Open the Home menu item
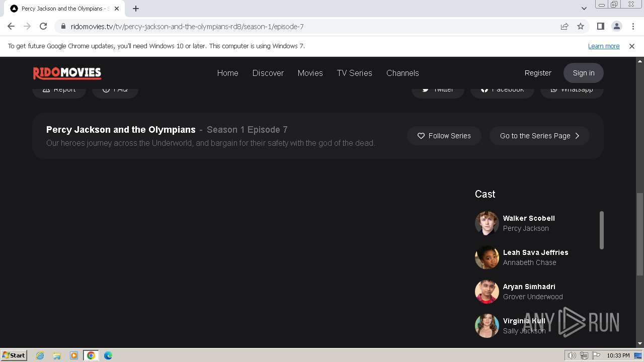Viewport: 644px width, 362px height. (228, 73)
